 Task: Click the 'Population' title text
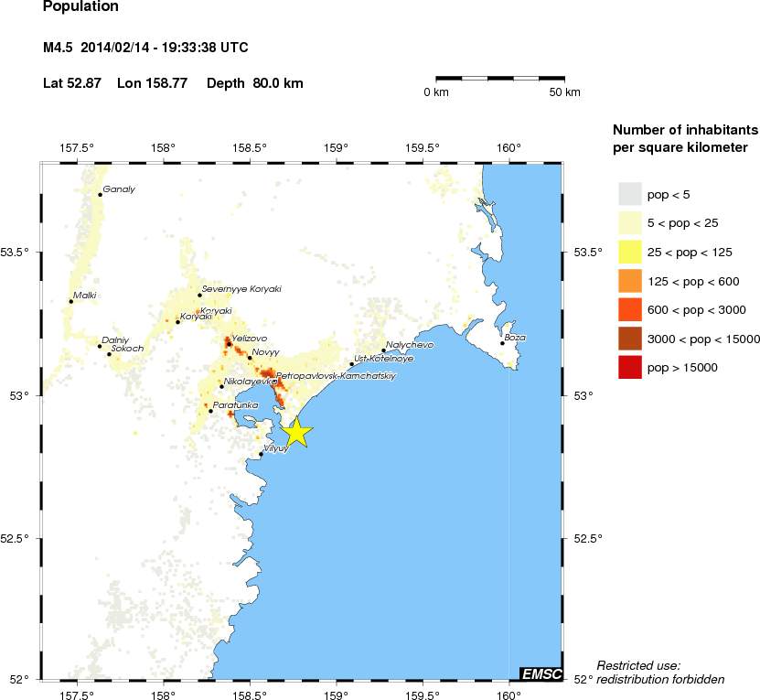(x=80, y=7)
